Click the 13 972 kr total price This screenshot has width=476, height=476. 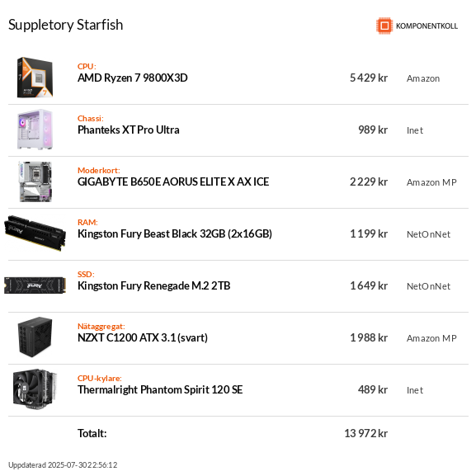(x=365, y=433)
